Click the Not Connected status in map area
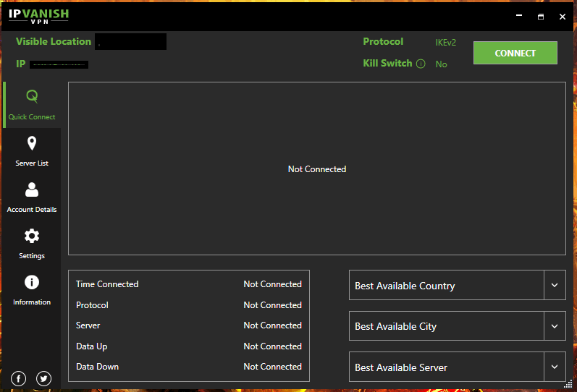 (317, 169)
